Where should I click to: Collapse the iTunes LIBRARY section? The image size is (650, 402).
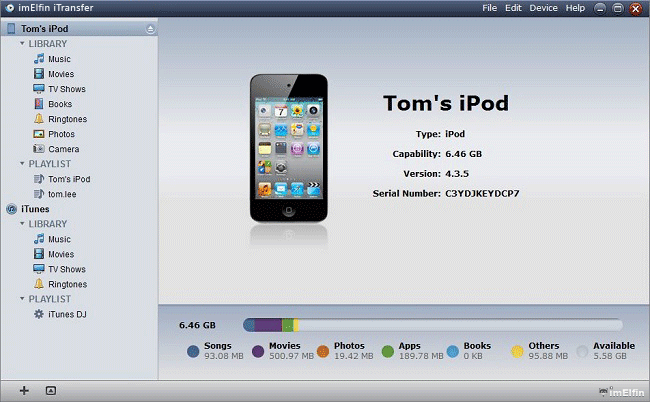coord(22,224)
